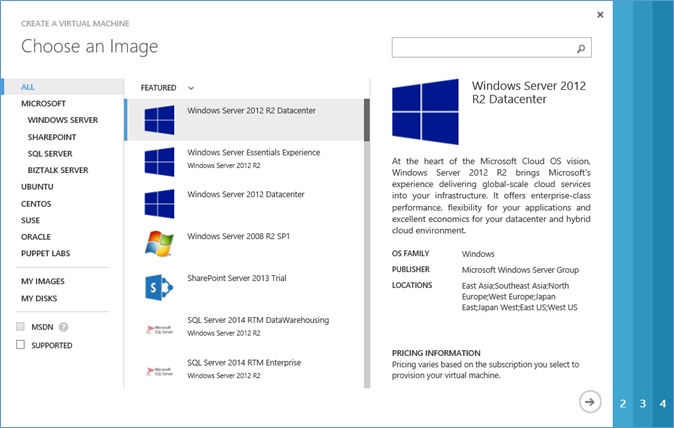Jump to wizard step 4
This screenshot has width=674, height=428.
click(662, 404)
